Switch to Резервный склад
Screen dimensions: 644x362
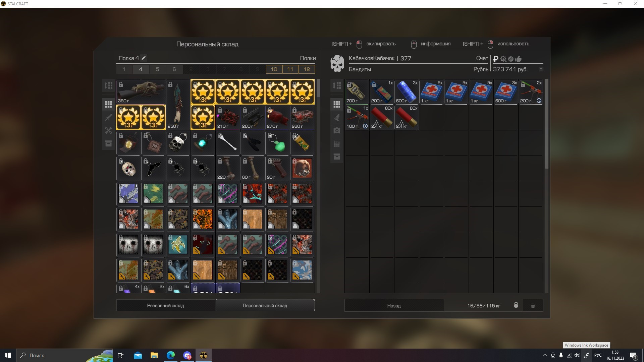[166, 305]
